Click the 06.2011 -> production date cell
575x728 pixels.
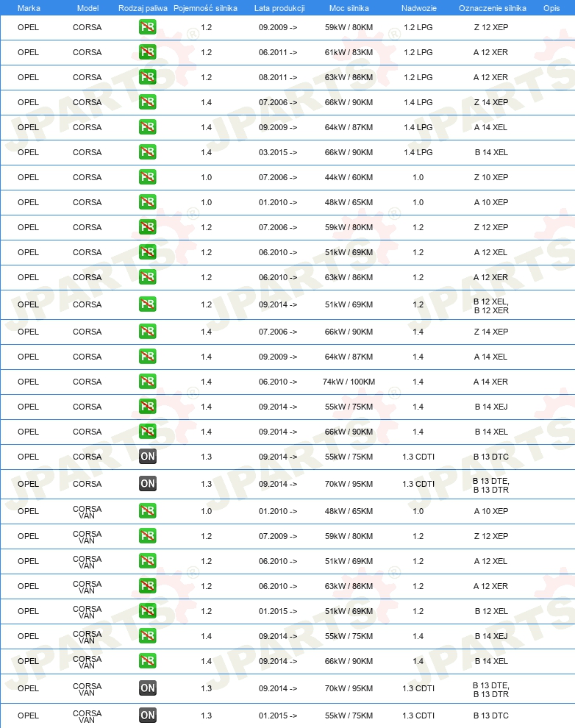coord(278,52)
